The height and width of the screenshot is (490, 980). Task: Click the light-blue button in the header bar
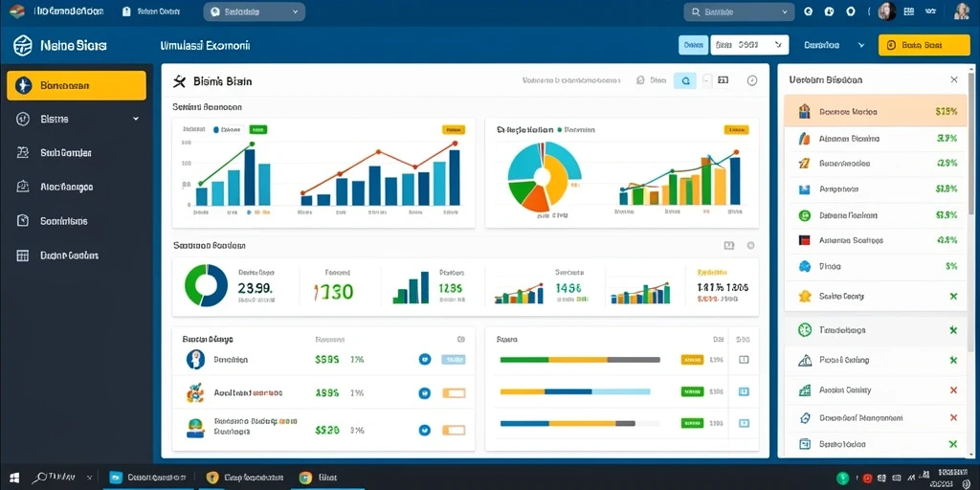pyautogui.click(x=693, y=45)
